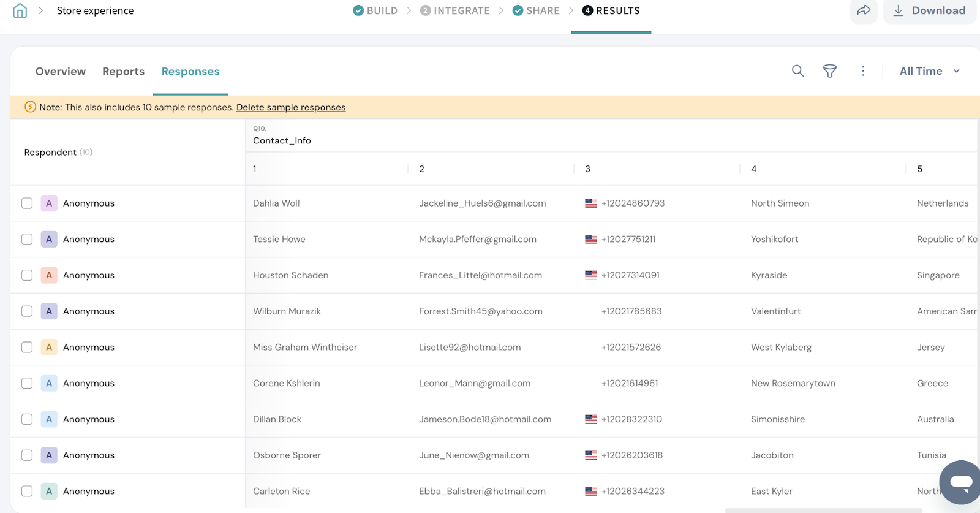
Task: Click the share arrow icon
Action: [864, 10]
